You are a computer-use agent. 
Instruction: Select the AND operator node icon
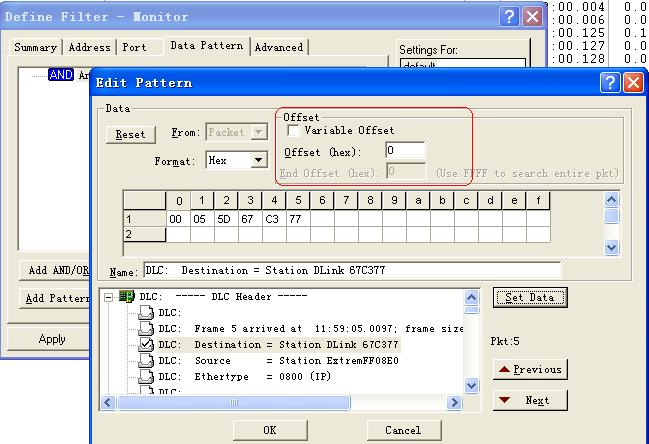(60, 75)
